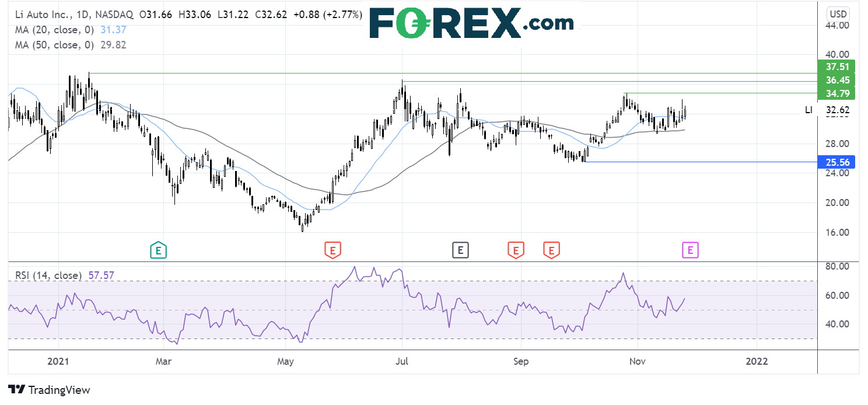Image resolution: width=868 pixels, height=405 pixels.
Task: Click 24.00 on the price axis
Action: point(837,173)
